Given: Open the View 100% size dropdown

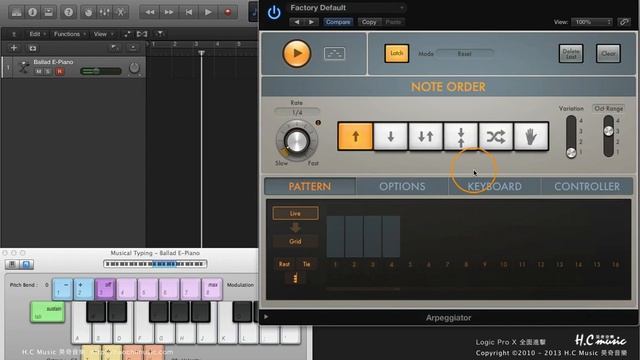Looking at the screenshot, I should pyautogui.click(x=592, y=22).
